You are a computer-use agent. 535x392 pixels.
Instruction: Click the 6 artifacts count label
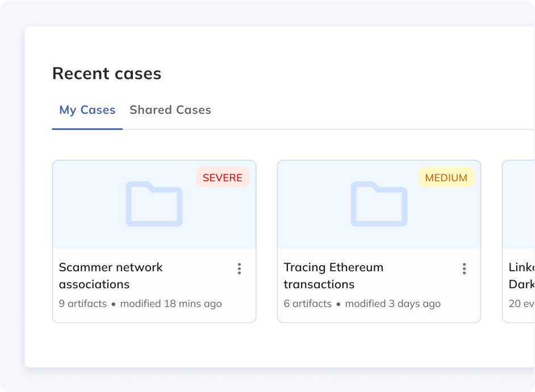pos(308,304)
